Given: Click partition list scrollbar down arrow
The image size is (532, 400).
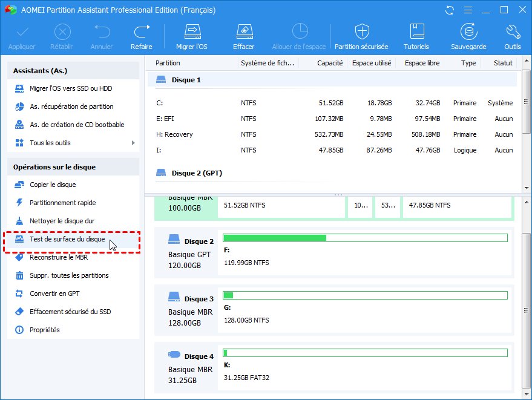Looking at the screenshot, I should pos(526,188).
